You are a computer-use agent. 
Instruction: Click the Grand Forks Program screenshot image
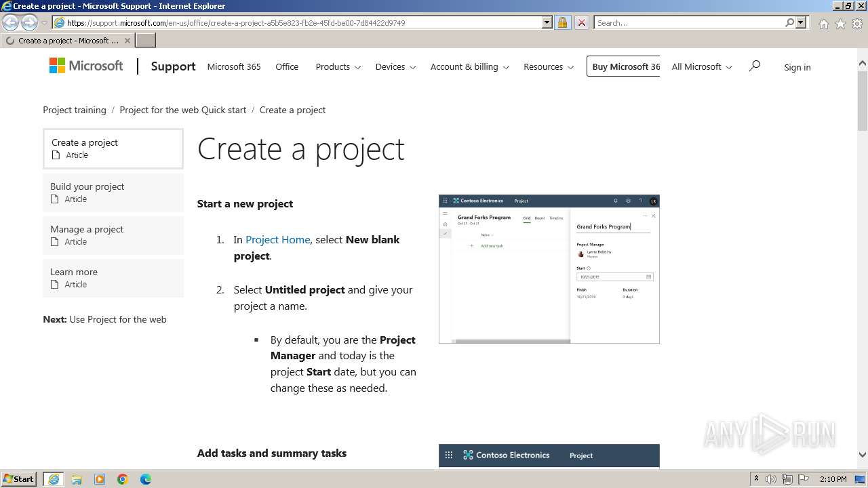click(549, 269)
